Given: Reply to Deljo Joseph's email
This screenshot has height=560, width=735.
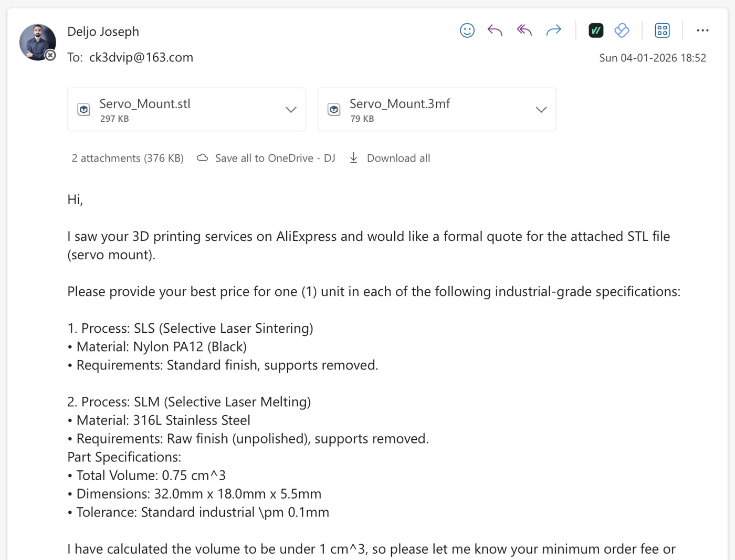Looking at the screenshot, I should pyautogui.click(x=495, y=30).
